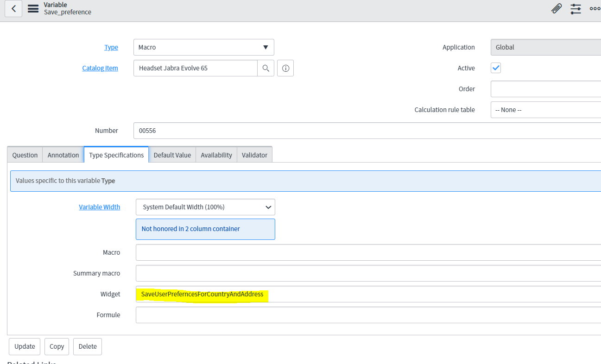
Task: Open the Variable Width dropdown
Action: click(205, 207)
